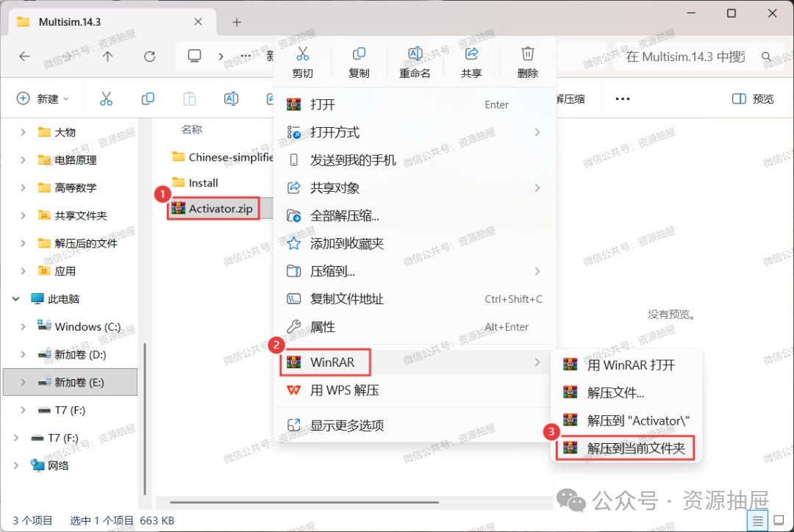Click the Delete trash icon in context menu

[x=528, y=54]
